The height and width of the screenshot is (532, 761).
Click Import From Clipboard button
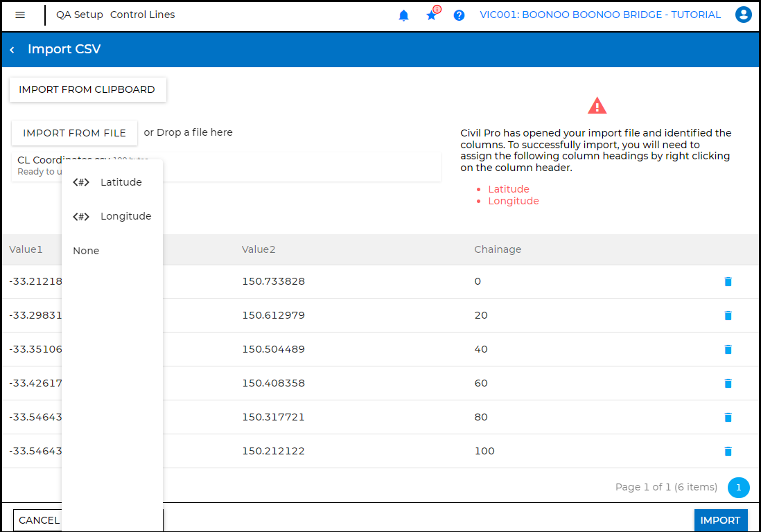87,90
